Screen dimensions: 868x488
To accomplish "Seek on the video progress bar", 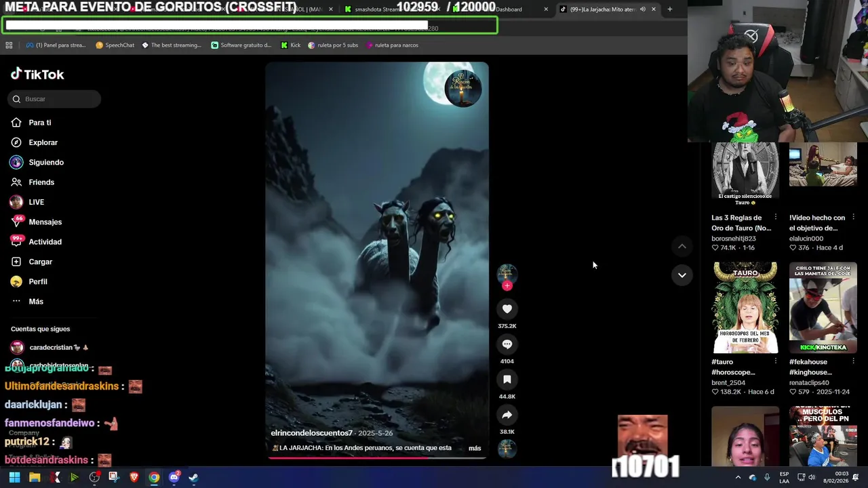I will 377,457.
